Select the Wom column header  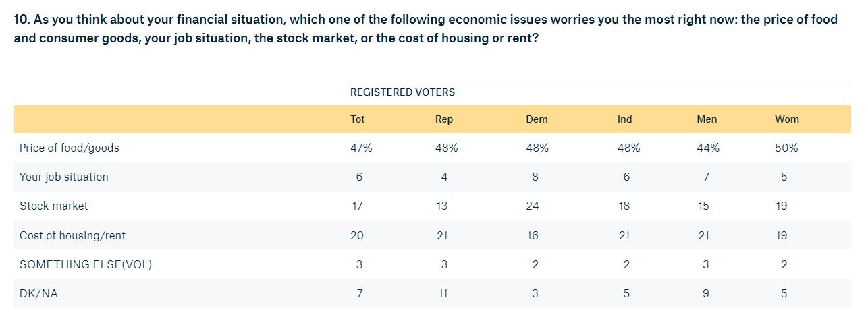point(787,119)
